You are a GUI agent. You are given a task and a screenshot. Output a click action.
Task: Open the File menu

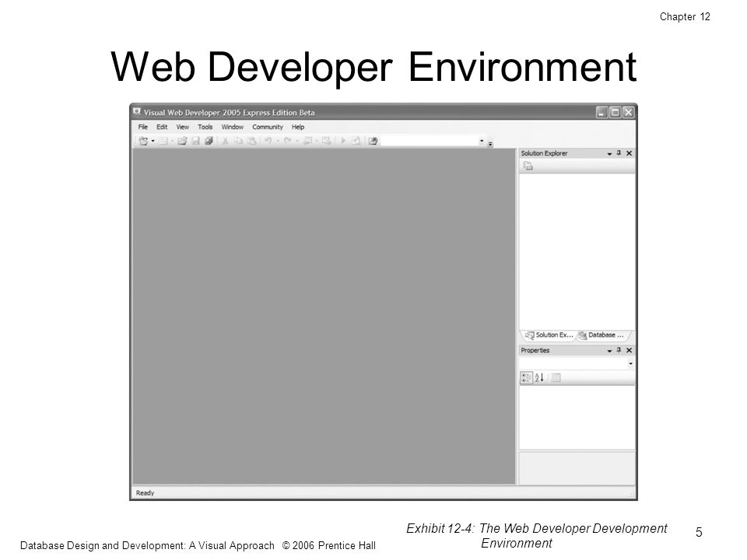pyautogui.click(x=143, y=127)
